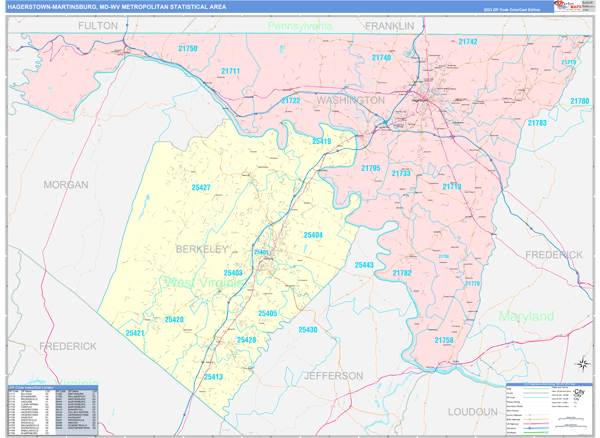Click the MORGAN county label
The width and height of the screenshot is (600, 438).
(66, 185)
